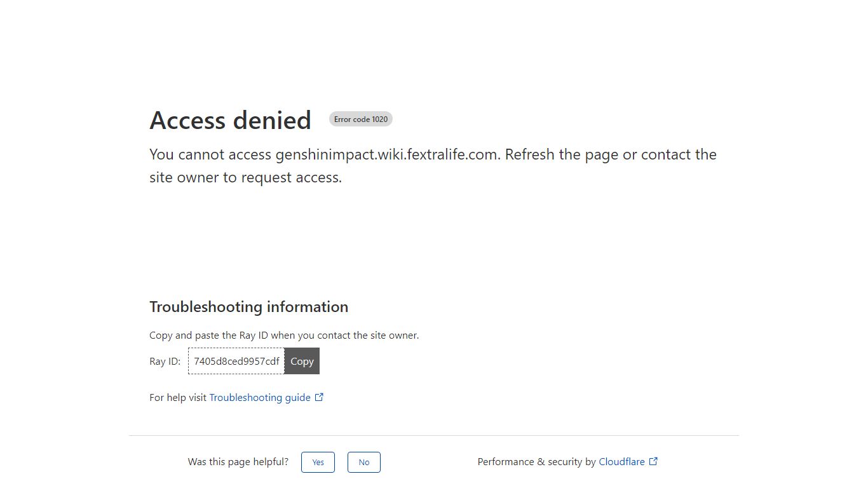Click the Troubleshooting information heading
868x488 pixels.
coord(248,307)
